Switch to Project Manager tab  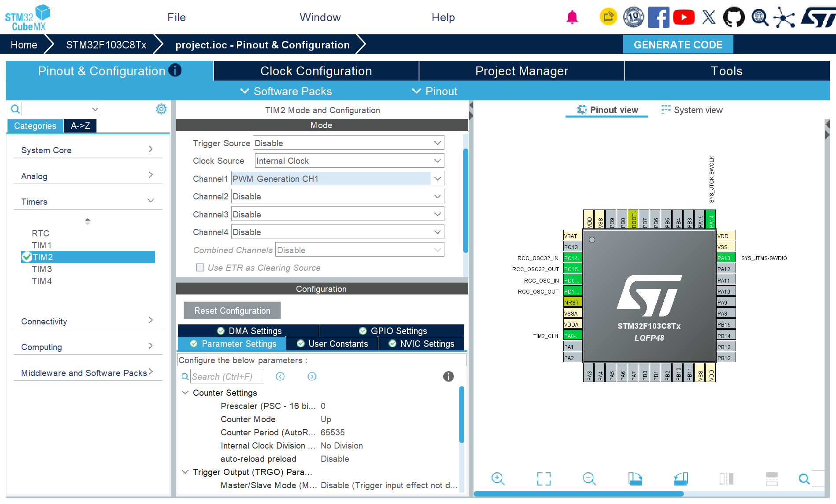coord(522,71)
